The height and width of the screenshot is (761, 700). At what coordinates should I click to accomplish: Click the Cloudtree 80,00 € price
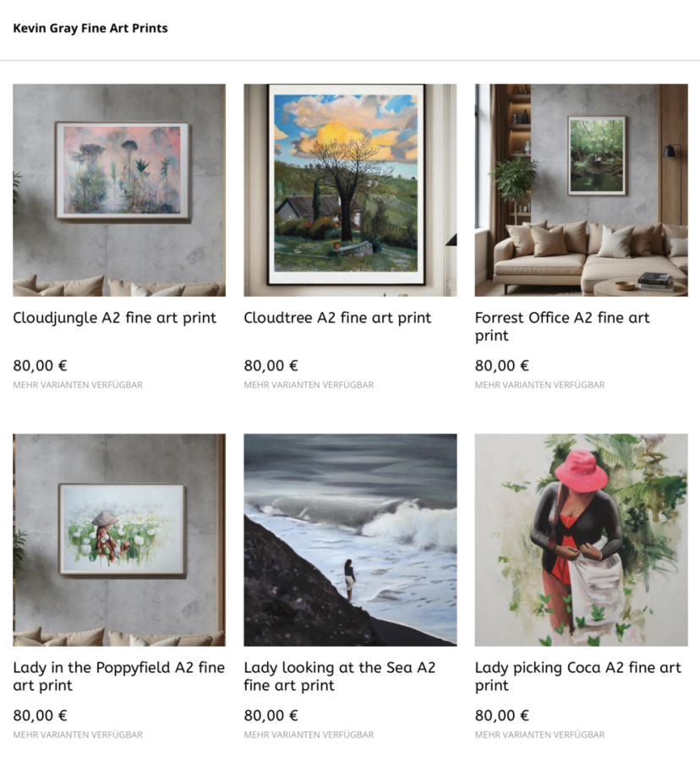tap(271, 365)
